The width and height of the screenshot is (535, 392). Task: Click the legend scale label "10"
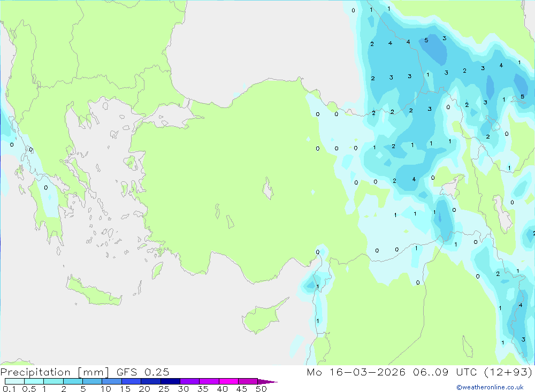(x=106, y=389)
